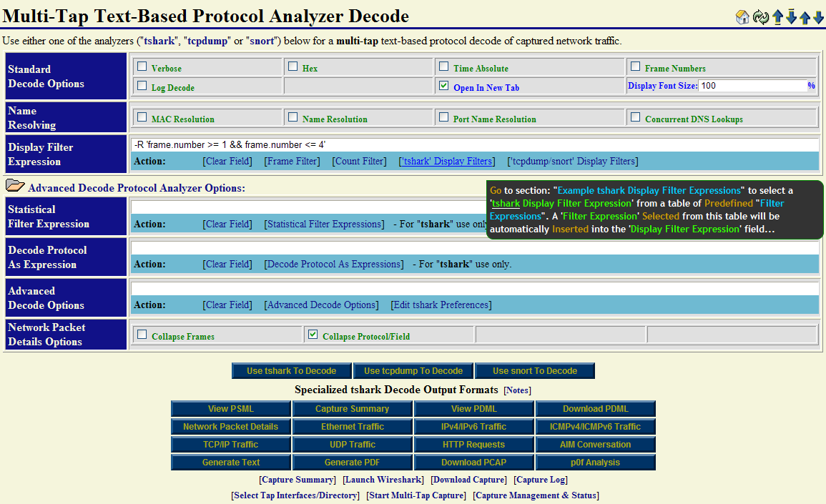The width and height of the screenshot is (826, 504).
Task: Open the Notes link
Action: (x=517, y=390)
